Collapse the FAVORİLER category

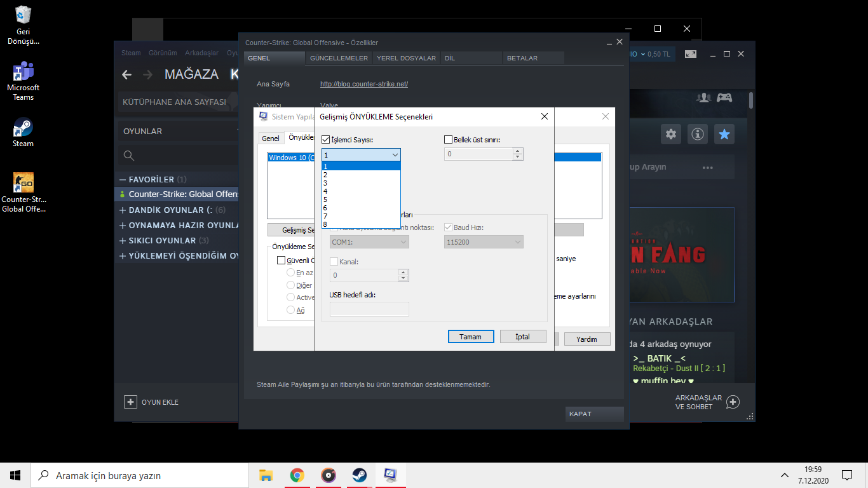pyautogui.click(x=123, y=180)
